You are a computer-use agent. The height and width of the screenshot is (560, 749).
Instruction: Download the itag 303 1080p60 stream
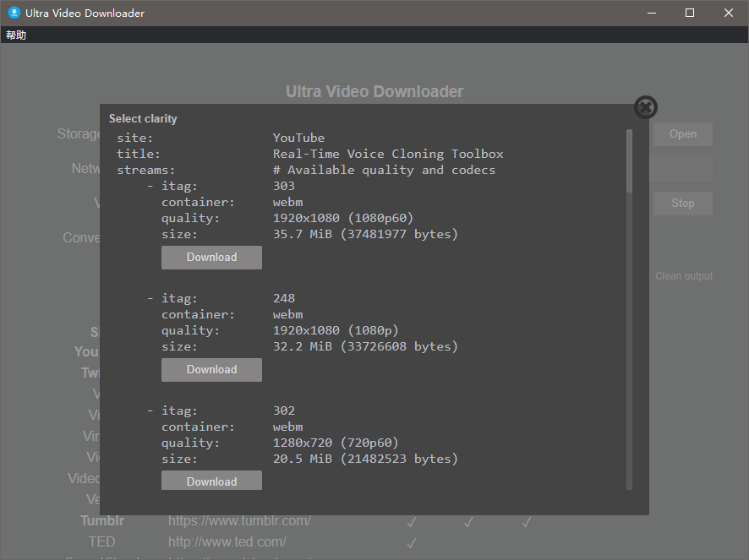click(x=211, y=258)
